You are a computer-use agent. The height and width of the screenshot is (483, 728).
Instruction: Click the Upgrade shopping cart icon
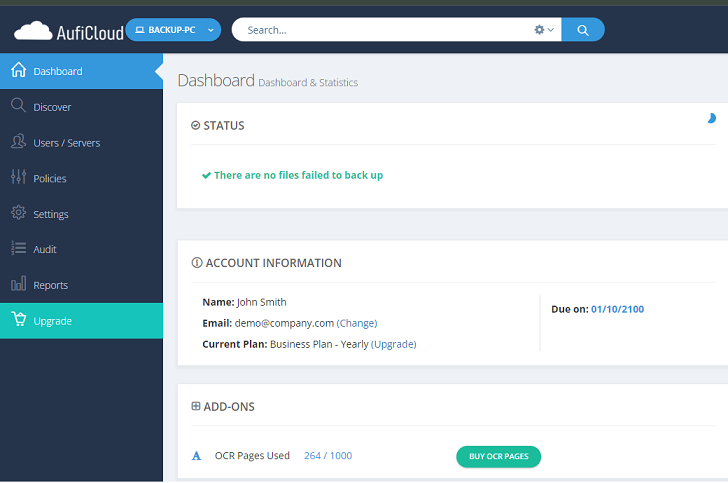[19, 319]
